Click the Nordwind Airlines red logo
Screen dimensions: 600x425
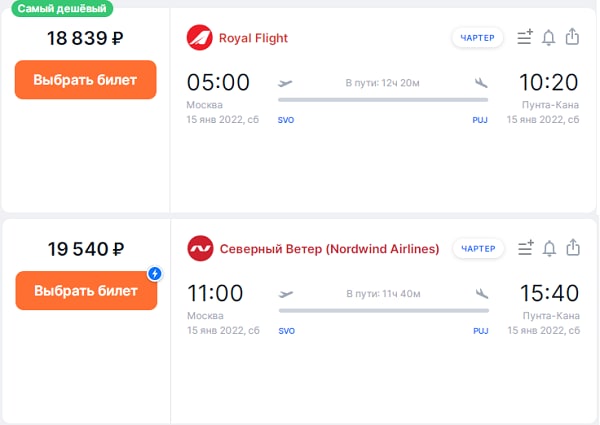click(200, 248)
